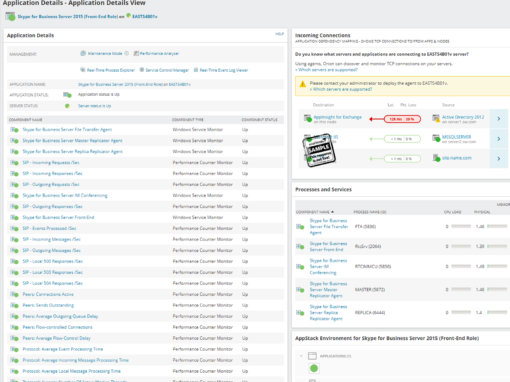The image size is (510, 382).
Task: Open Skype for Business Server Master Replicator Agent
Action: pos(72,141)
